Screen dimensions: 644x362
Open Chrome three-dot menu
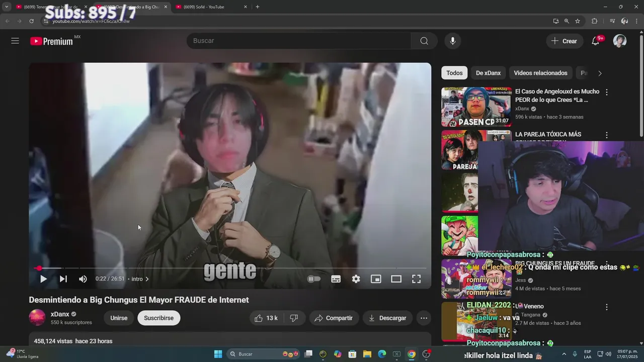pos(636,21)
